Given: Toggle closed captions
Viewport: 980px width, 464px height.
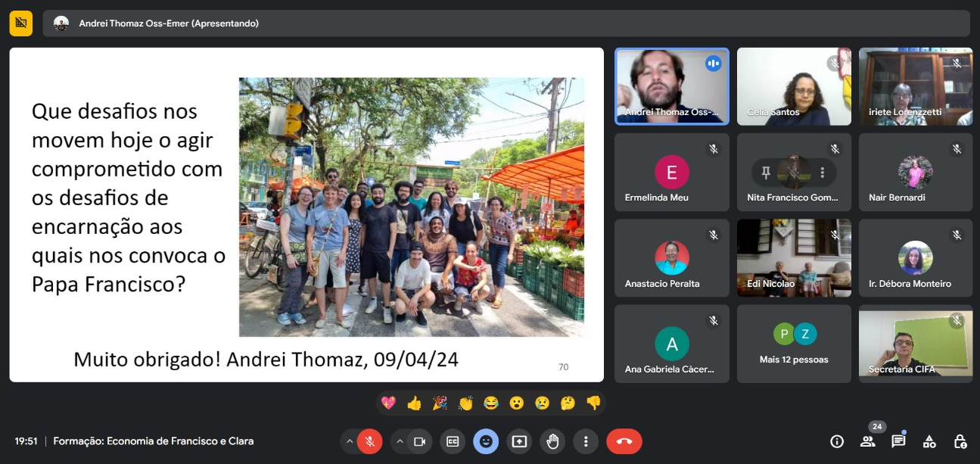Looking at the screenshot, I should (453, 441).
